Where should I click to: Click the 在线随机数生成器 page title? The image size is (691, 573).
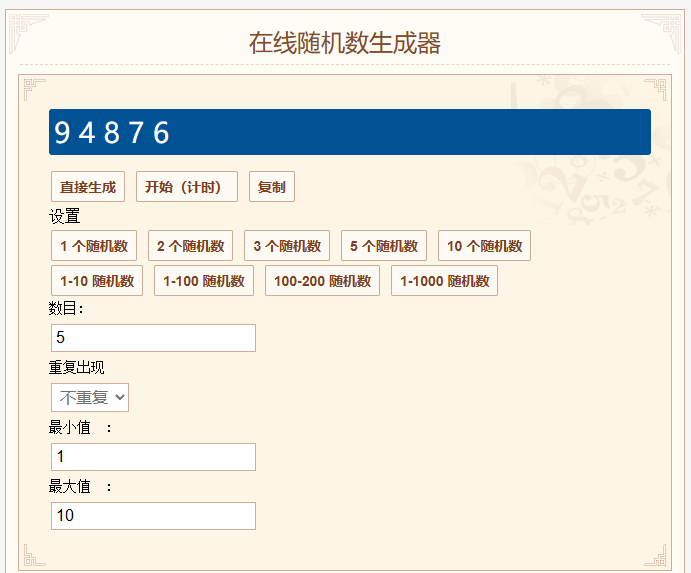pyautogui.click(x=345, y=43)
